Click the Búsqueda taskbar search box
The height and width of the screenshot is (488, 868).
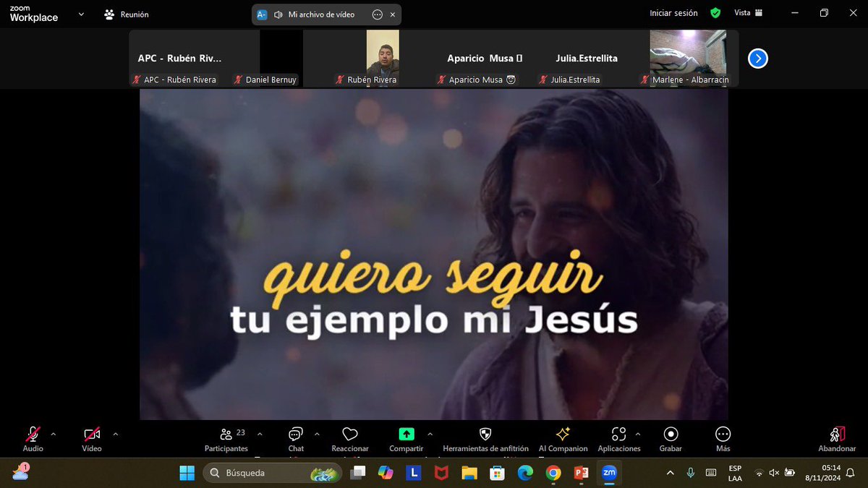pos(273,473)
